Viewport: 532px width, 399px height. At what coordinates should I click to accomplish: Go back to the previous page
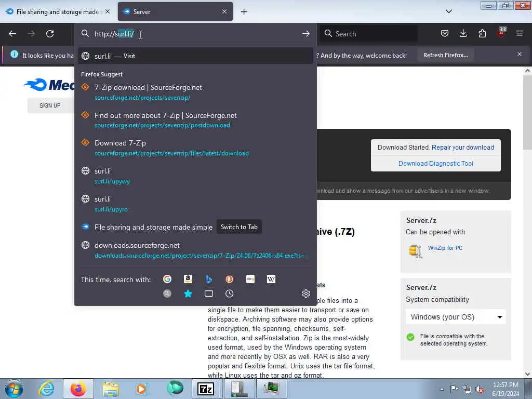click(12, 34)
